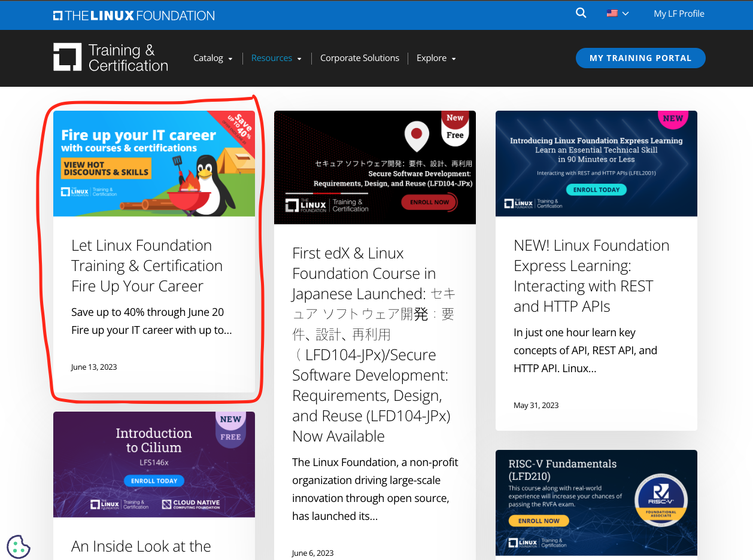Click Enroll Today on the Cilium banner
The image size is (753, 560).
154,481
